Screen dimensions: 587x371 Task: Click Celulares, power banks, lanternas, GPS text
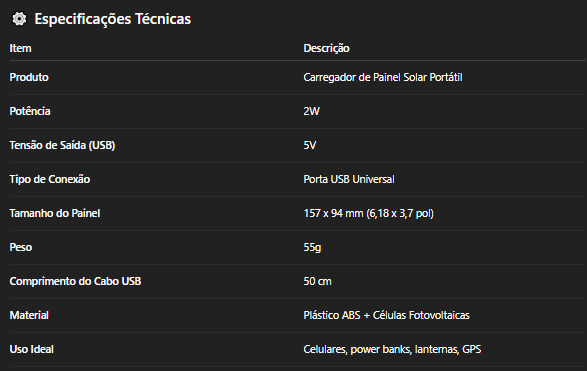tap(392, 349)
